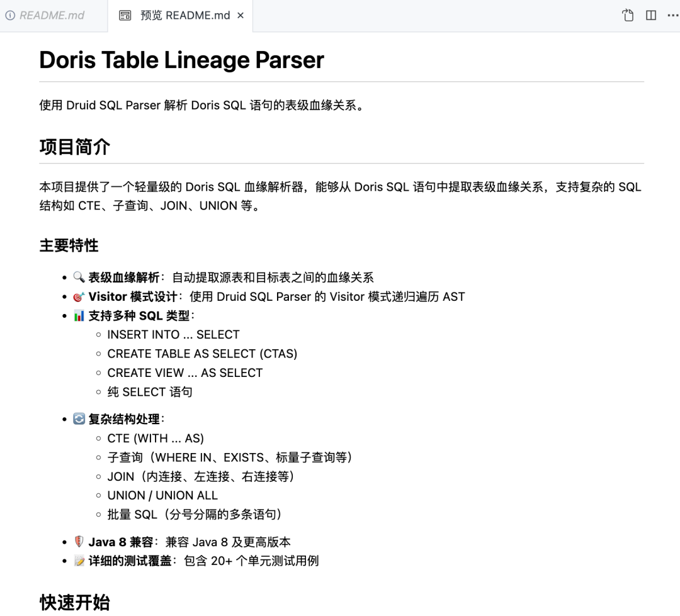Click the 批量 SQL list item

[x=195, y=515]
